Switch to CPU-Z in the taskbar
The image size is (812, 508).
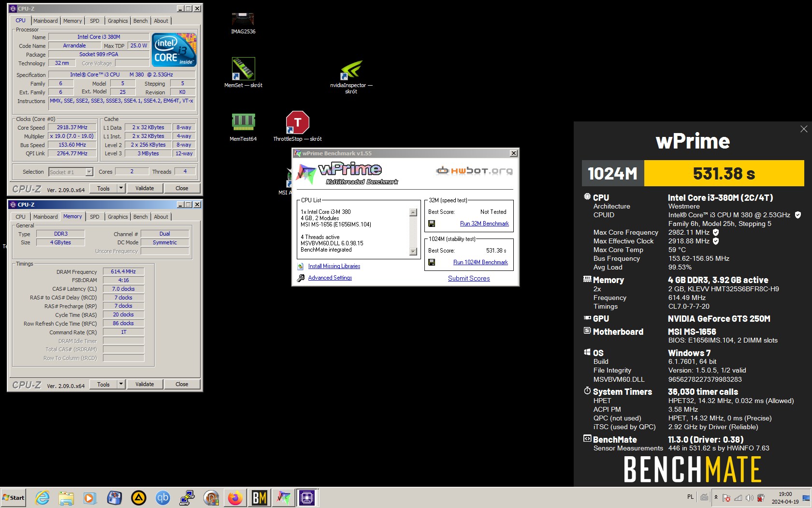click(307, 497)
